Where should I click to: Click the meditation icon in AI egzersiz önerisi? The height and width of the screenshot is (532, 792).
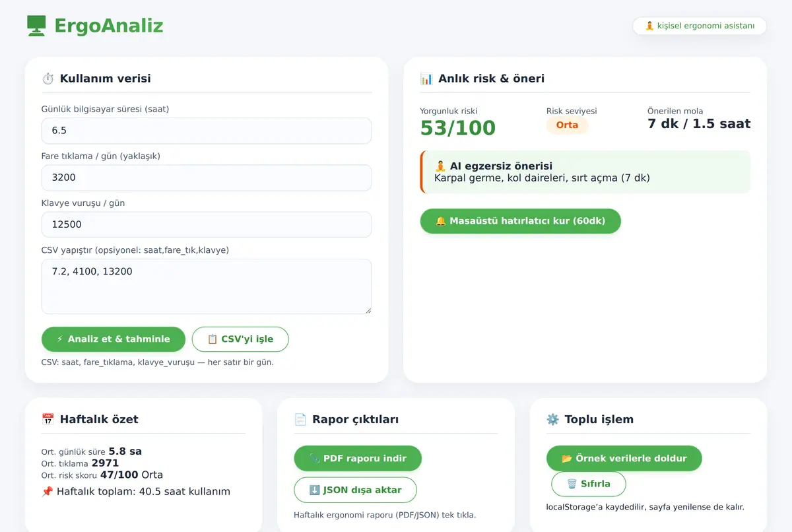440,166
